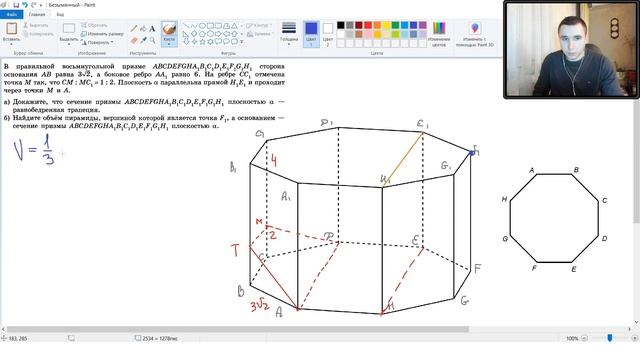Open the File (Файл) menu
The width and height of the screenshot is (640, 360).
[x=12, y=15]
